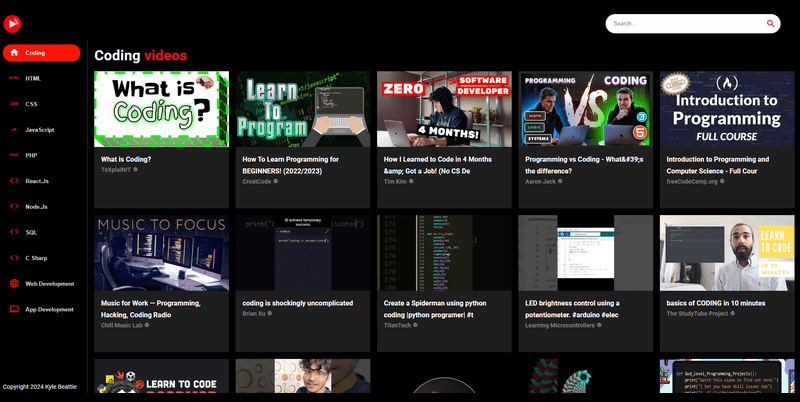
Task: Open the 'Learn to Code in 10 minutes' thumbnail
Action: 727,253
